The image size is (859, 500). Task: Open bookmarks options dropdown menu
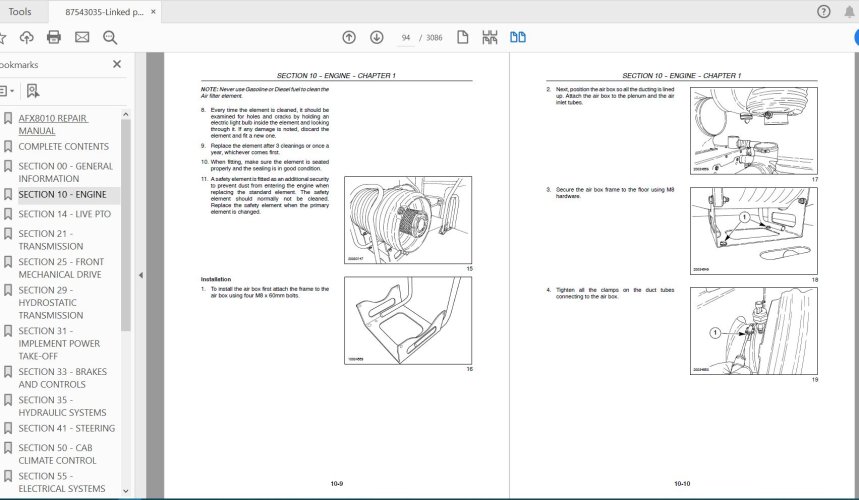pyautogui.click(x=7, y=91)
